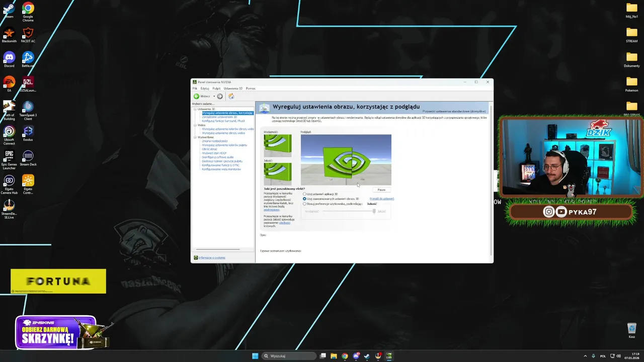
Task: Select Konfigurowanie wielu monitorów item
Action: click(x=221, y=169)
